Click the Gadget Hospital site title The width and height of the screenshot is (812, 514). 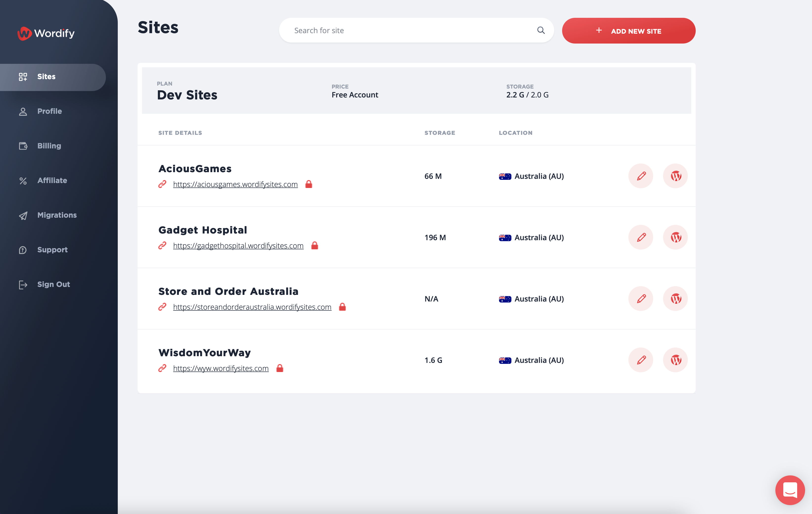[x=203, y=230]
